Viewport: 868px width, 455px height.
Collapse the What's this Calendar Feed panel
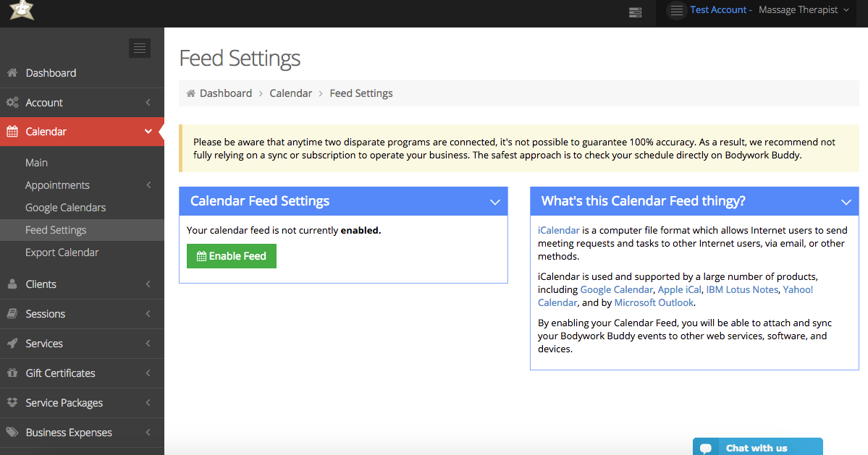846,202
